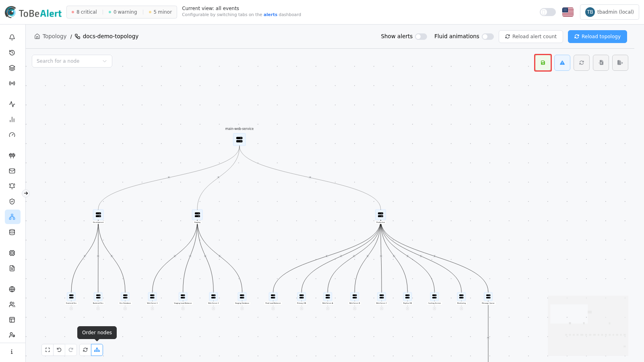Click the redo icon in bottom toolbar

pyautogui.click(x=71, y=350)
